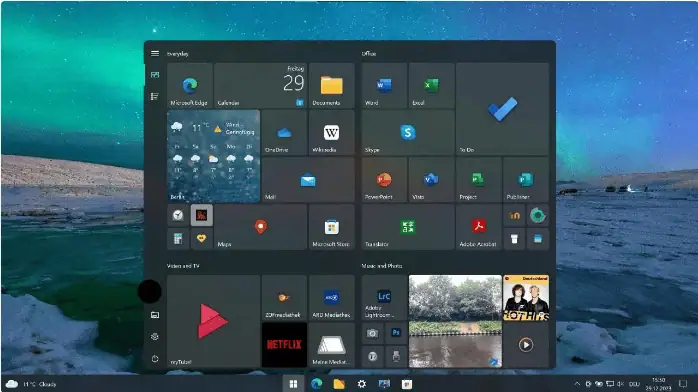The height and width of the screenshot is (392, 698).
Task: Select the 'Office' group header
Action: (369, 54)
